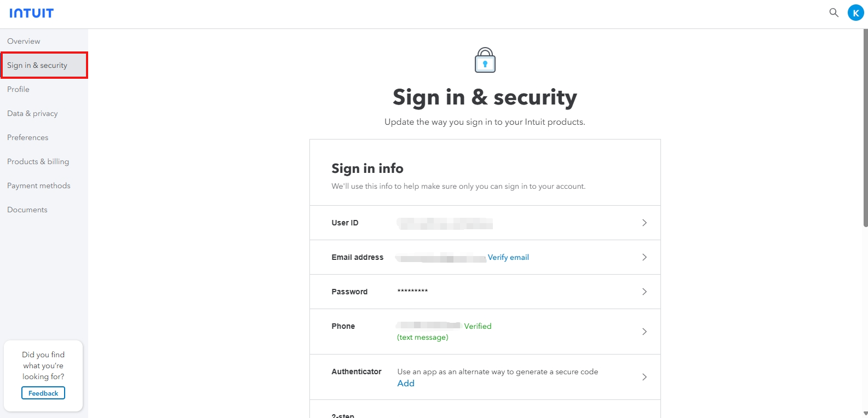Expand the User ID row chevron
This screenshot has height=418, width=868.
click(645, 223)
